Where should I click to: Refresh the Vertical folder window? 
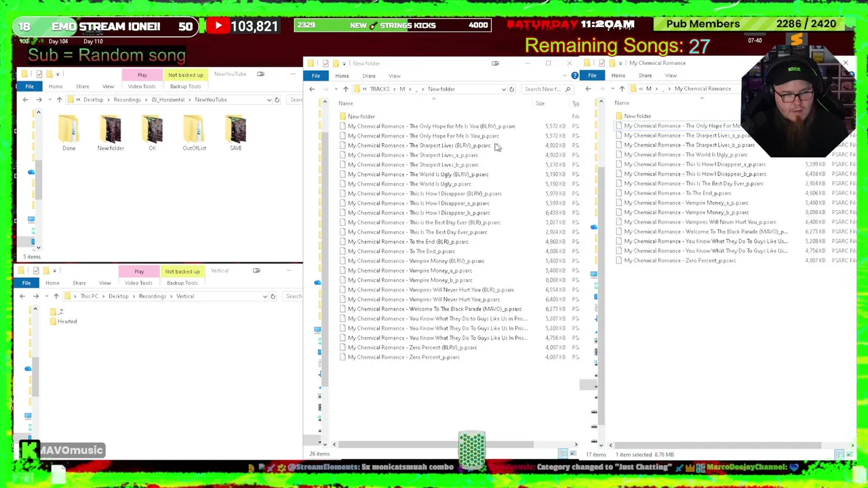(273, 296)
